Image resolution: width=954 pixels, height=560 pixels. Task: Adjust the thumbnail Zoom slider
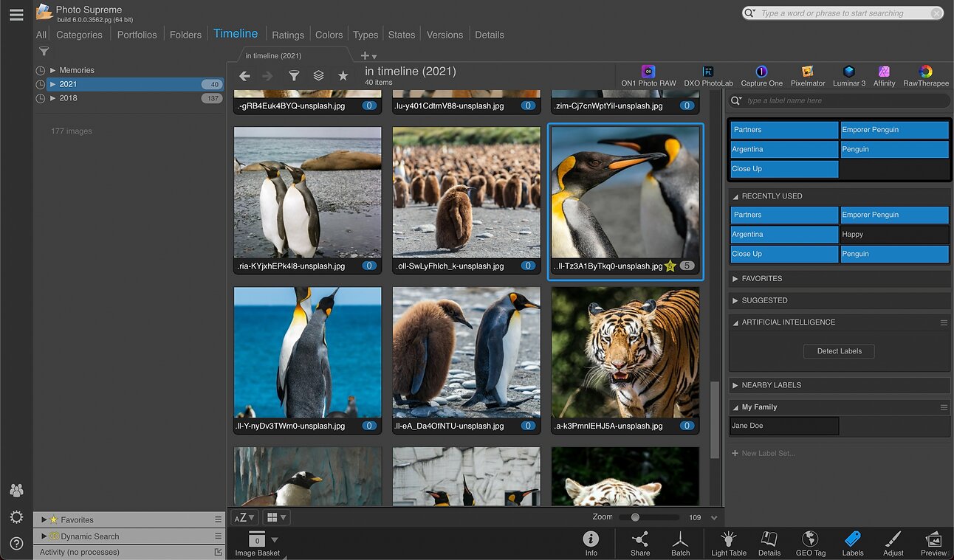(x=635, y=517)
